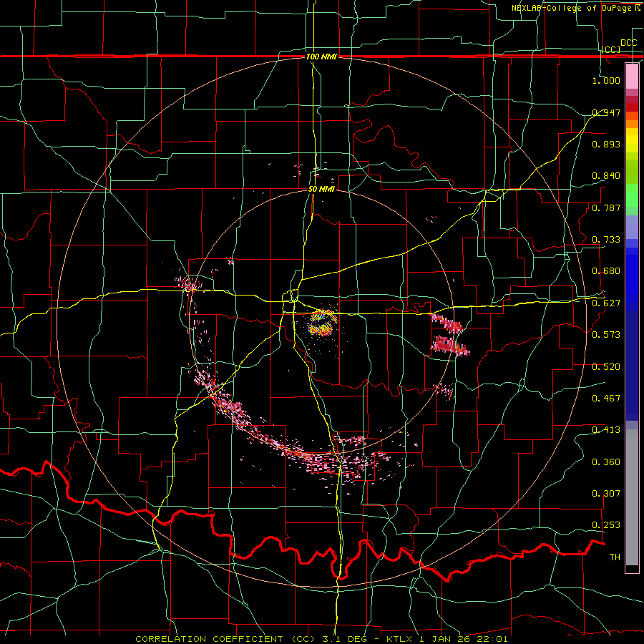This screenshot has width=644, height=644.
Task: Click the 0.733 scale value
Action: click(x=606, y=239)
